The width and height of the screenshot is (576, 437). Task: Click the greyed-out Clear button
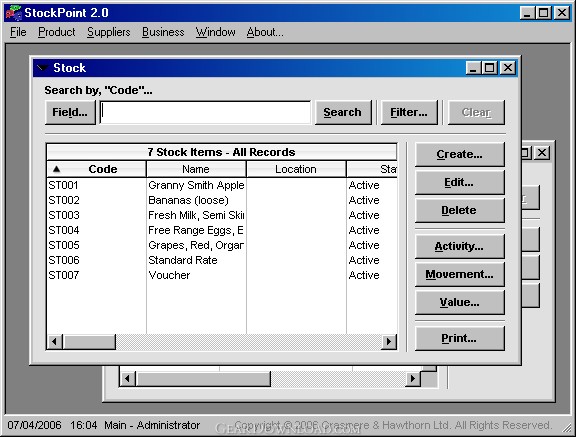476,112
